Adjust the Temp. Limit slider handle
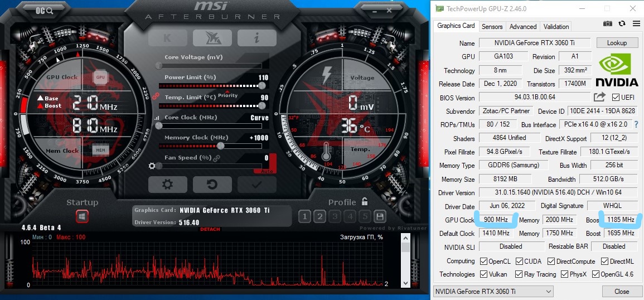The image size is (644, 300). pos(262,105)
